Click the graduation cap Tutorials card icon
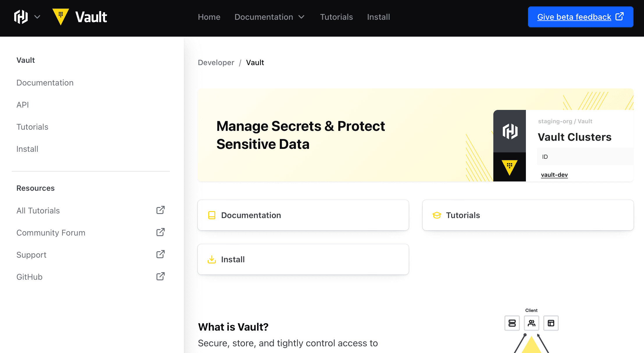The image size is (644, 353). click(x=437, y=215)
